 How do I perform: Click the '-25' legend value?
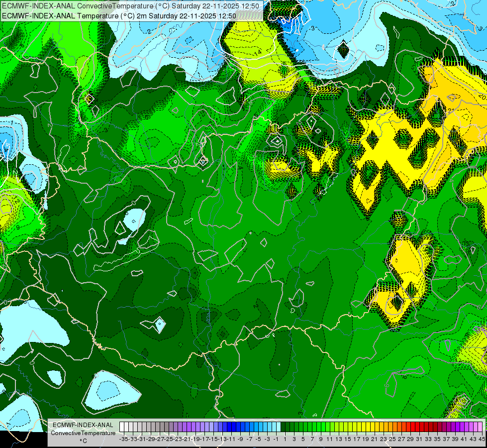coord(169,440)
